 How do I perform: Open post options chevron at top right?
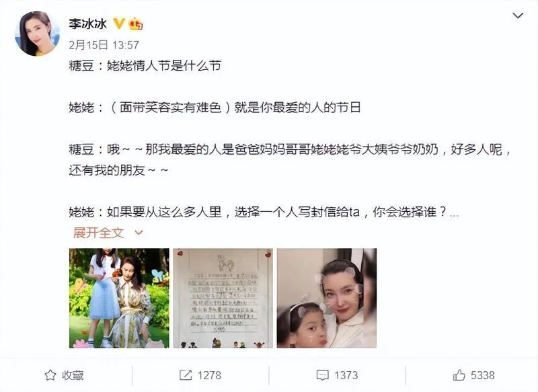[x=517, y=15]
